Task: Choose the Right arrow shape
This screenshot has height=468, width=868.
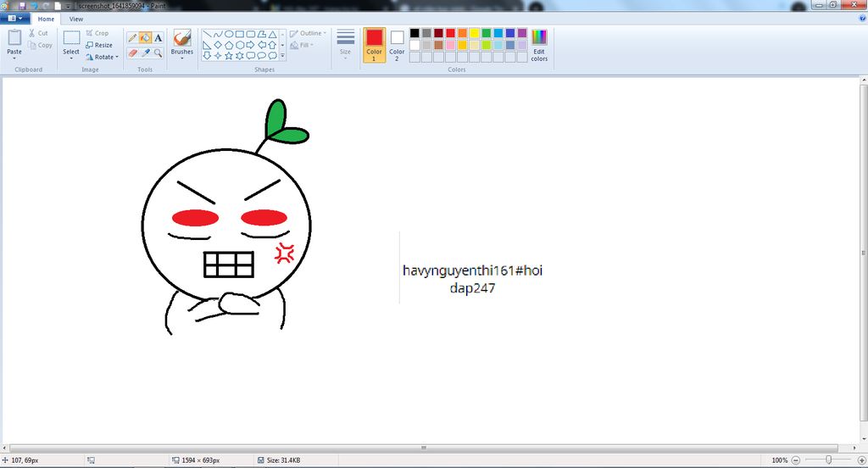Action: [x=251, y=45]
